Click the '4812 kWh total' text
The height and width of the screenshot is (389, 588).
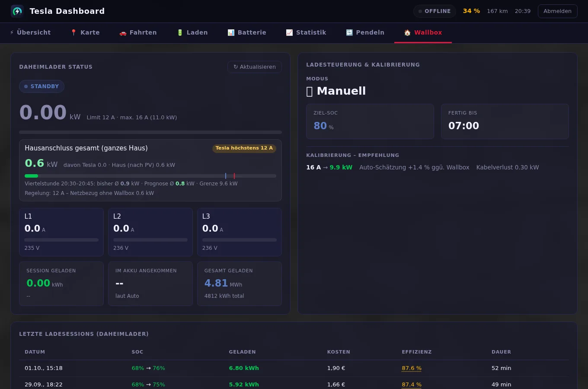pyautogui.click(x=224, y=296)
